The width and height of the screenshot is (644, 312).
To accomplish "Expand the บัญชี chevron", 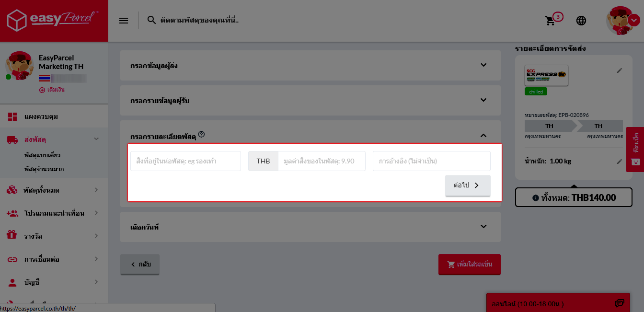I will pyautogui.click(x=96, y=282).
